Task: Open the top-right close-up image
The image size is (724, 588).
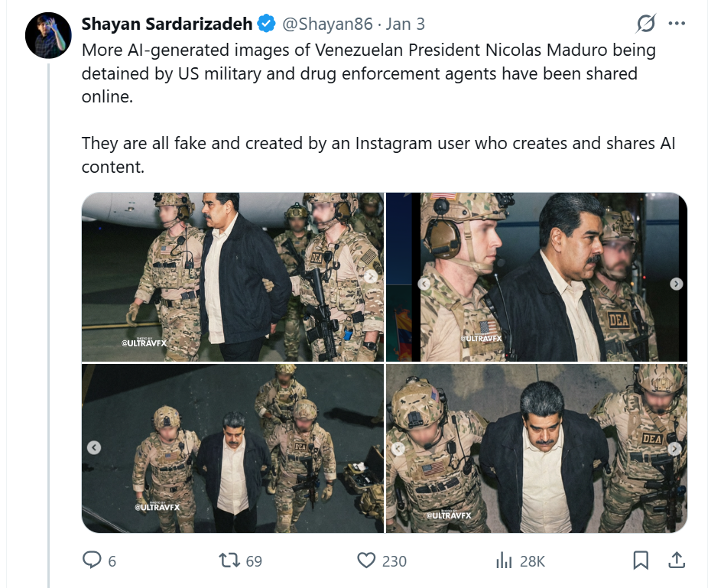Action: tap(537, 277)
